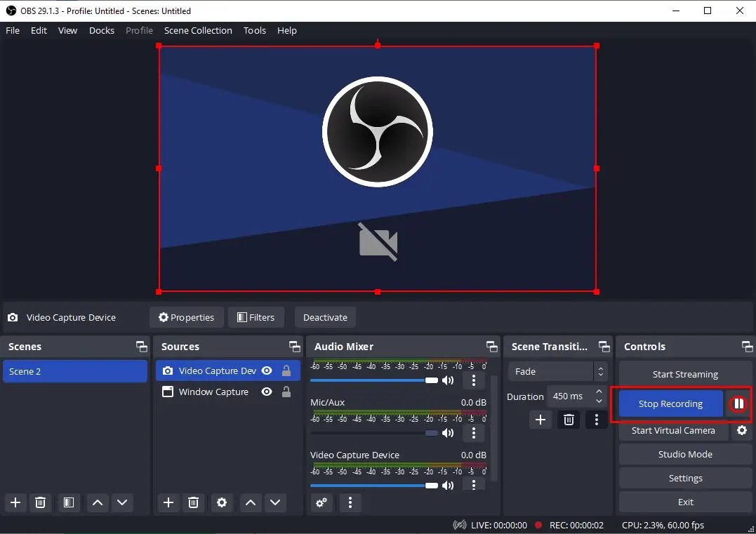The height and width of the screenshot is (534, 756).
Task: Mute the Mic/Aux audio
Action: [x=448, y=433]
